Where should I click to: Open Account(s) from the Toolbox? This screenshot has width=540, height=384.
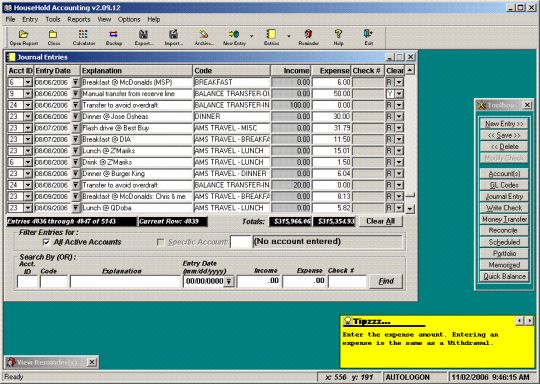[504, 174]
